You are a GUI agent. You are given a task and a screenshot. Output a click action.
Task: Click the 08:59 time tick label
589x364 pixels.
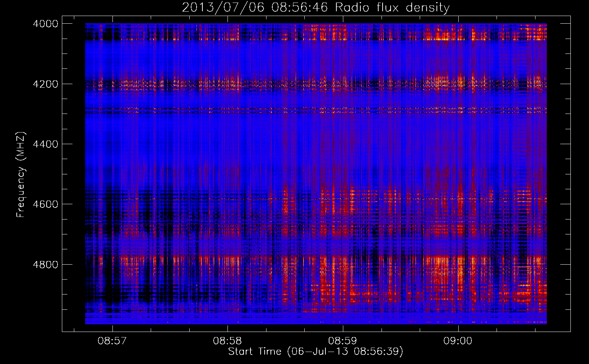(343, 341)
